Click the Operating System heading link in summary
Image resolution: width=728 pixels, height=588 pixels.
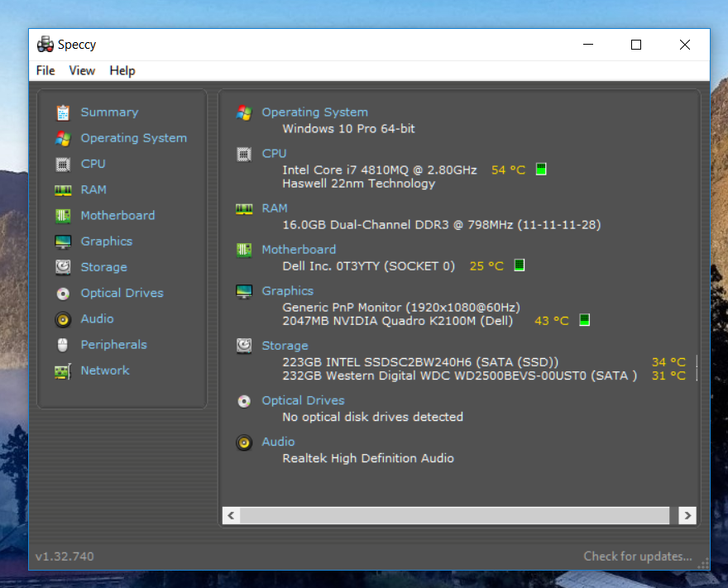315,112
